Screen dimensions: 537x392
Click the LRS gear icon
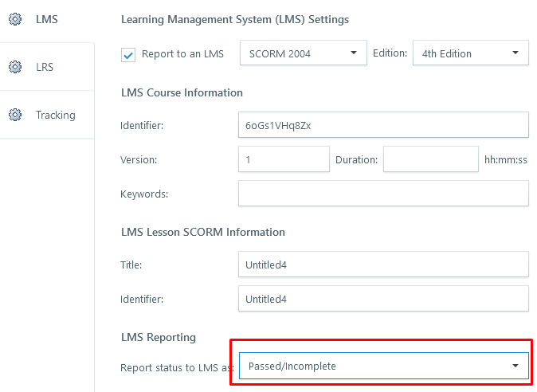click(14, 67)
